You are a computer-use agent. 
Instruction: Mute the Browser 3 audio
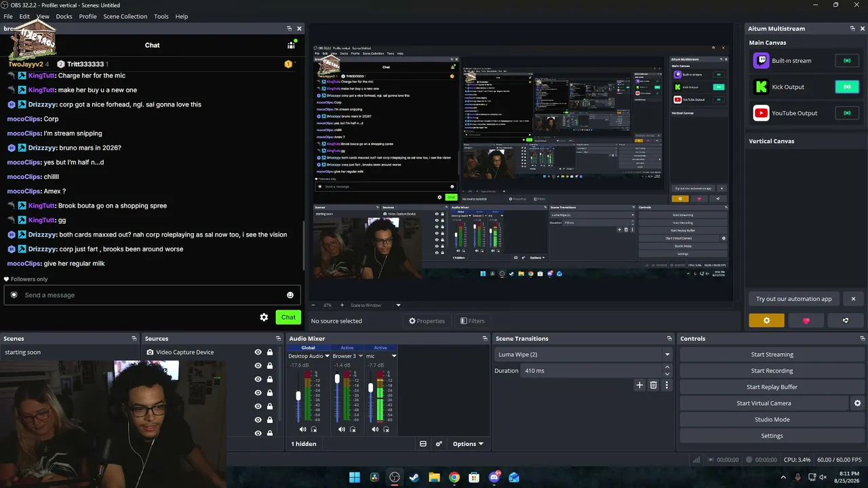(x=342, y=429)
